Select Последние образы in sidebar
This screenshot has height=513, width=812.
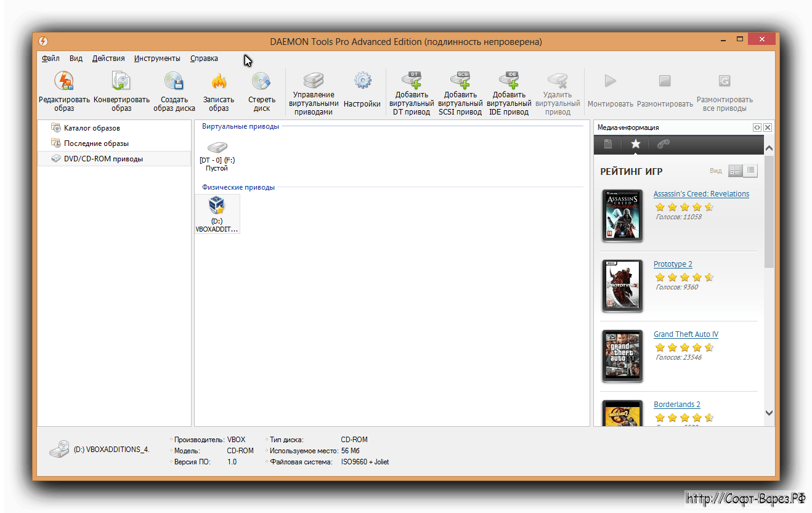(115, 143)
